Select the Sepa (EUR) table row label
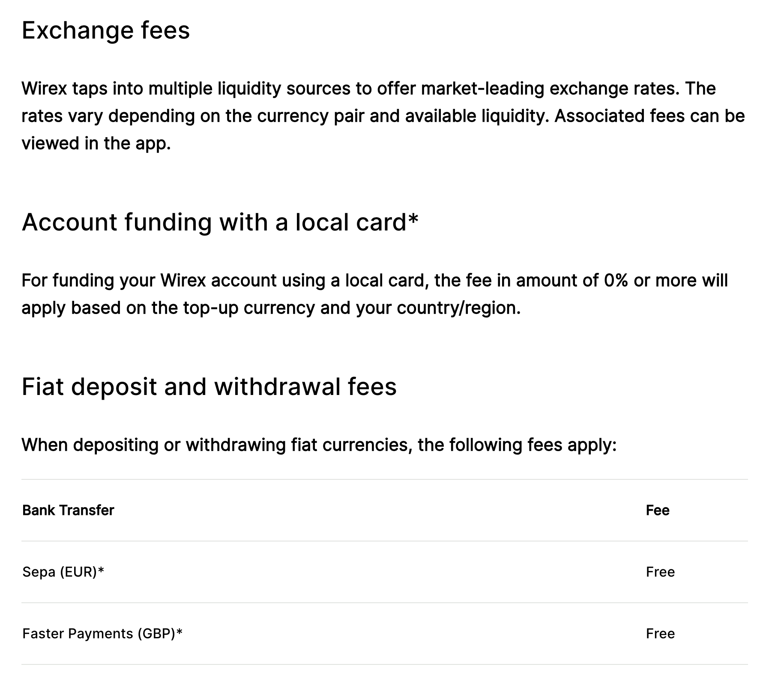 point(63,572)
